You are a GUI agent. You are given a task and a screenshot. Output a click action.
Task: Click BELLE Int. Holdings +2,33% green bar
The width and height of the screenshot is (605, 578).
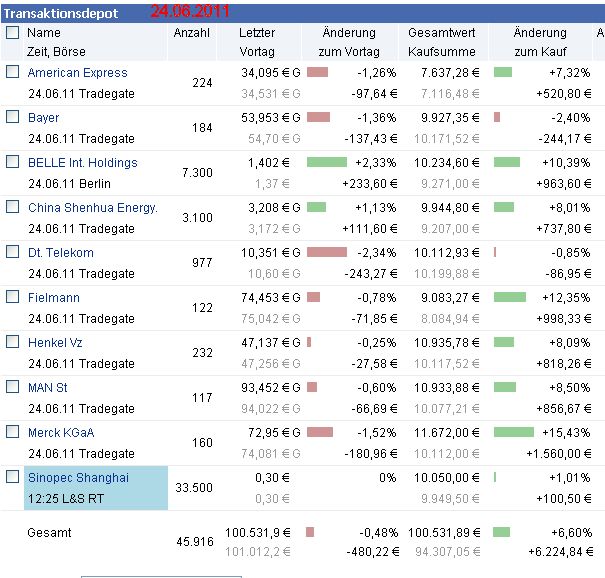[x=327, y=162]
